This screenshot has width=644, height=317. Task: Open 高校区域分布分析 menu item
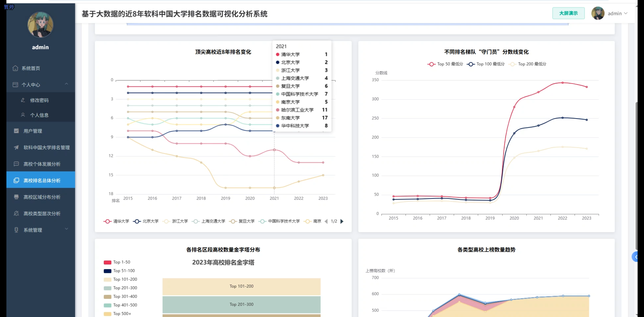41,197
